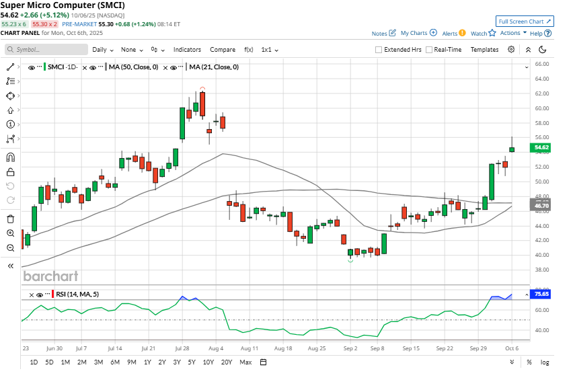Remove the RSI (14, MA, 5) study

(32, 295)
